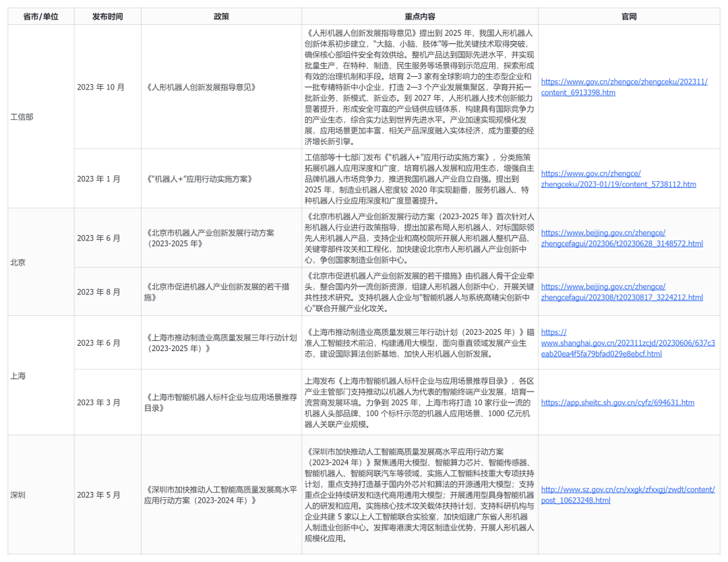Click the content paragraph mentioning 建设国际算法创新基地
Screen dimensions: 728x562
(419, 343)
